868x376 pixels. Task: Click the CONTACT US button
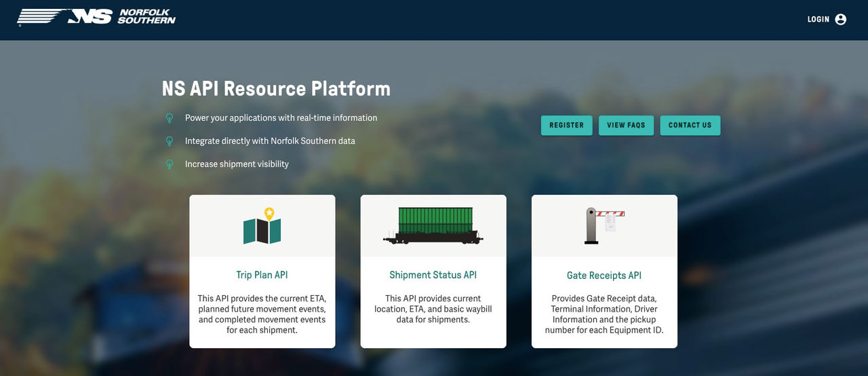click(690, 126)
